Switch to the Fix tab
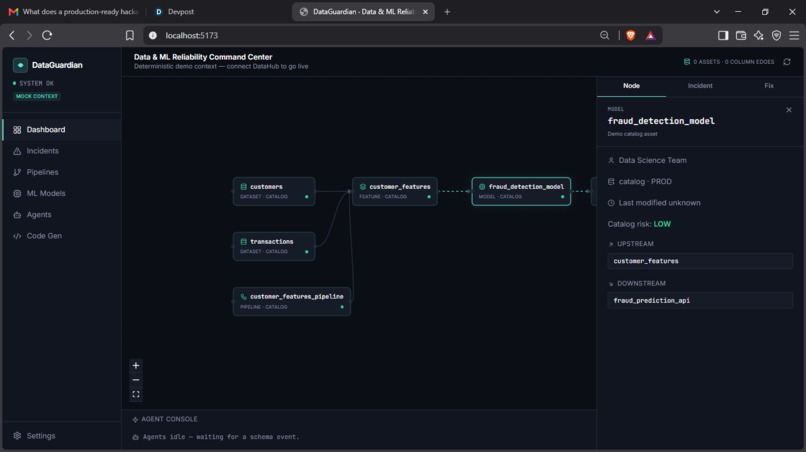This screenshot has width=806, height=452. point(769,86)
